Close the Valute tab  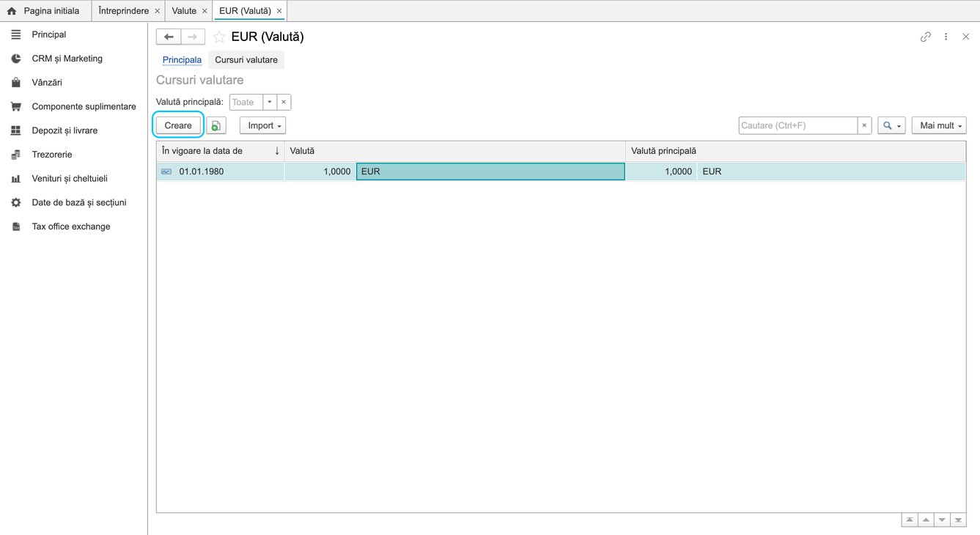pos(205,11)
